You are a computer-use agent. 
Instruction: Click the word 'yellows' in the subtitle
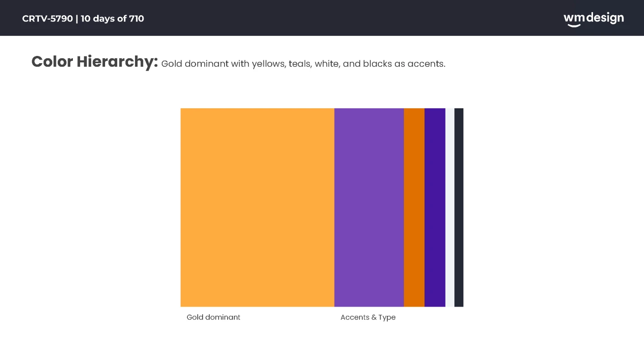[268, 64]
